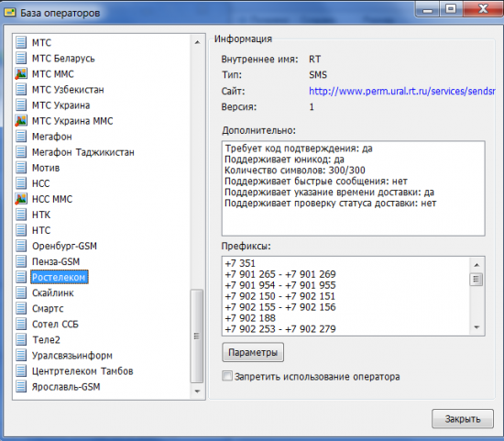Select Ростелеком in the operator list
This screenshot has height=441, width=504.
pos(60,277)
